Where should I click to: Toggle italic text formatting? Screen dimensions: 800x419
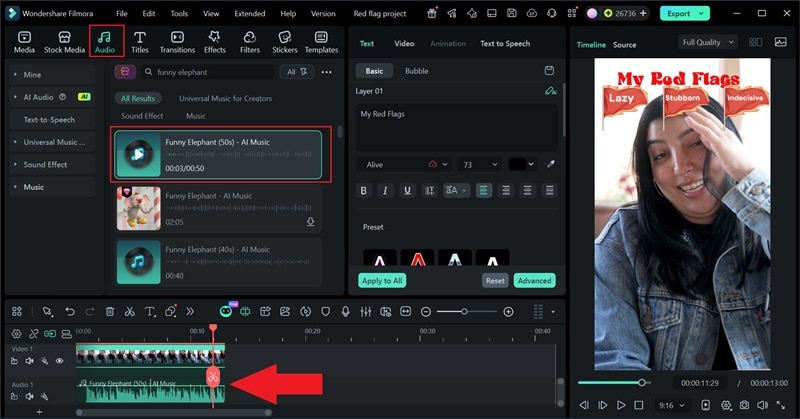(x=385, y=190)
